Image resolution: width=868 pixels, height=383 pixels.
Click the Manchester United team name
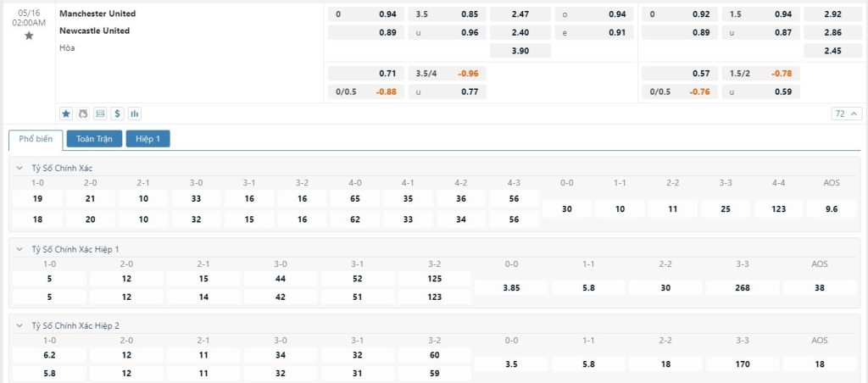tap(97, 14)
